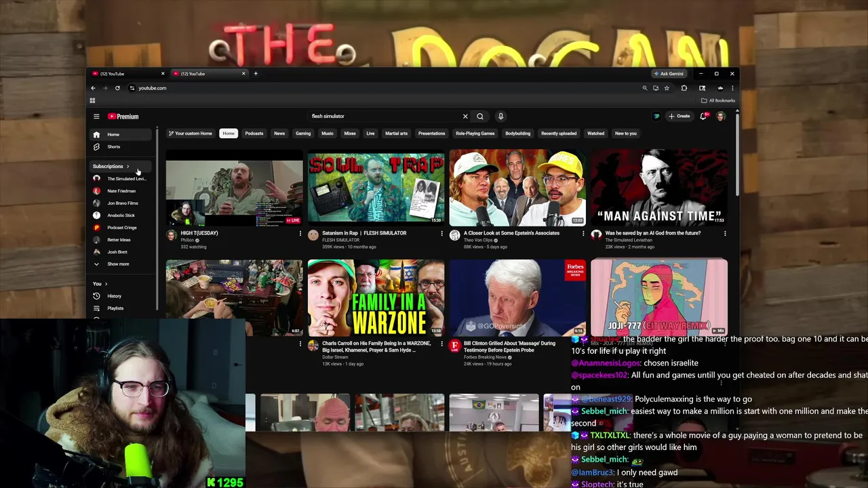The width and height of the screenshot is (868, 488).
Task: Click the Shorts icon in sidebar
Action: [96, 146]
